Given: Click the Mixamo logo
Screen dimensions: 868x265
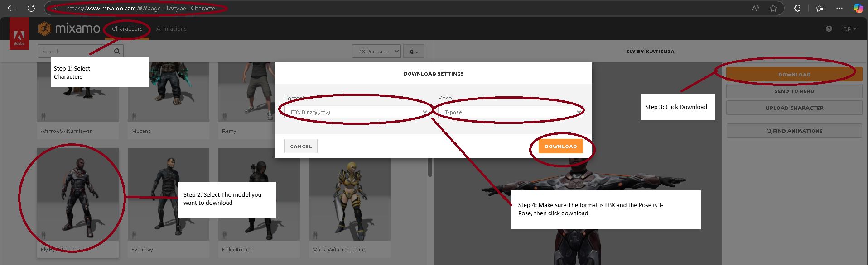Looking at the screenshot, I should pos(69,28).
